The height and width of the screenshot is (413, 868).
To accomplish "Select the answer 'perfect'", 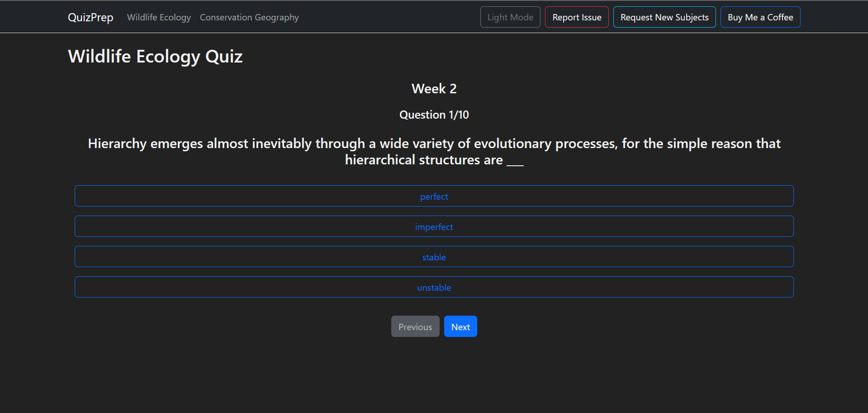I will [x=434, y=196].
